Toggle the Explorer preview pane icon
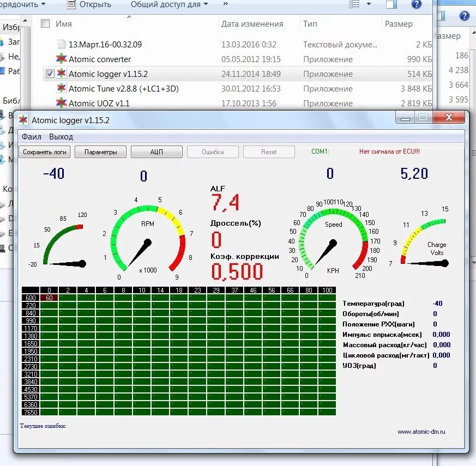This screenshot has width=476, height=466. 391,4
